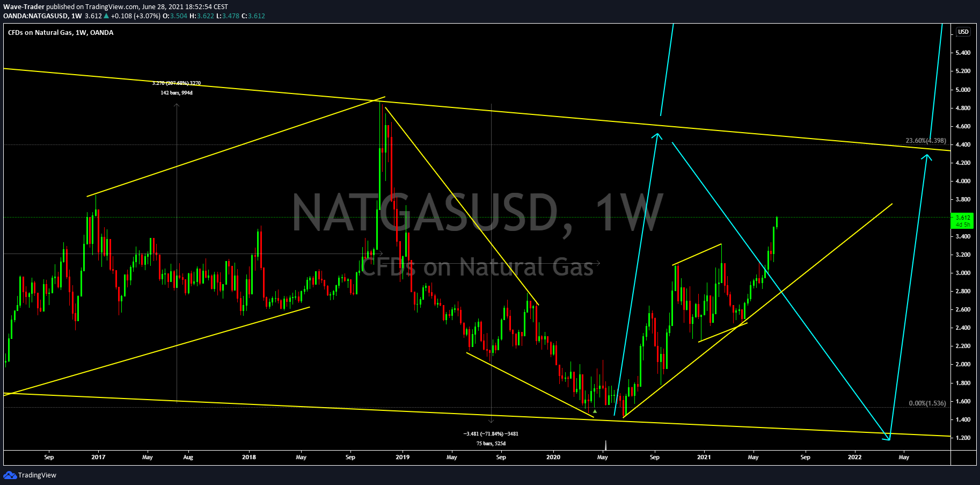This screenshot has height=485, width=980.
Task: Click the 2.200 price axis label
Action: 963,346
